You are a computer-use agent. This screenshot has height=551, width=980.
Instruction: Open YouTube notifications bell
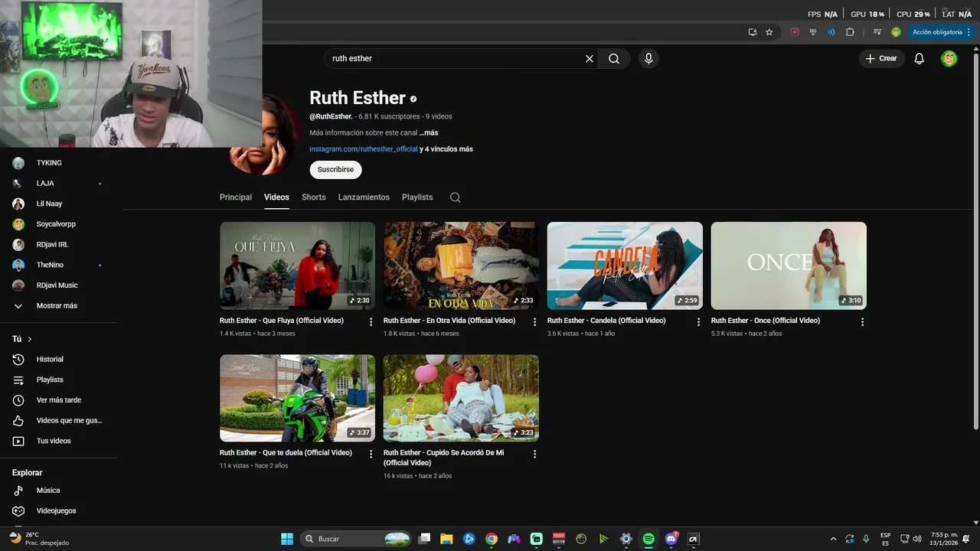[920, 58]
